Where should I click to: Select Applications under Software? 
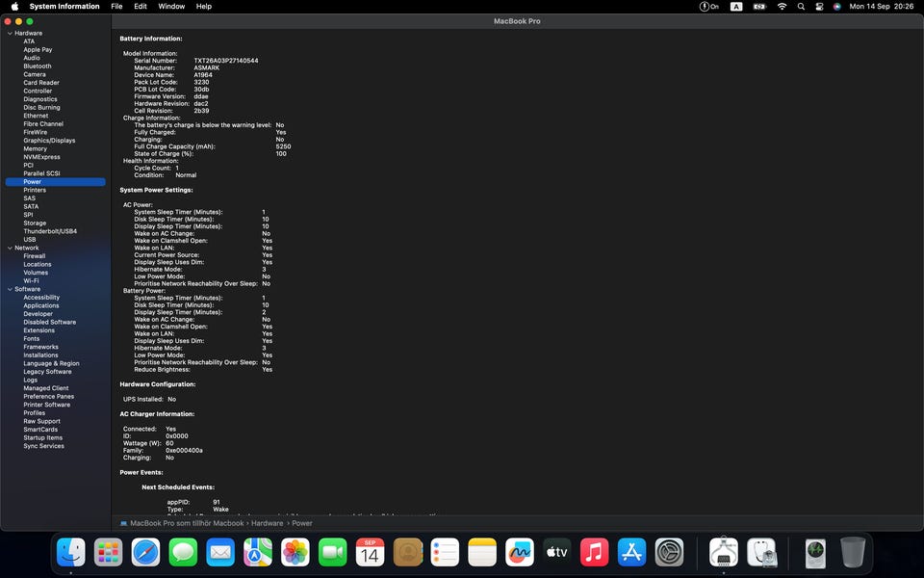(40, 306)
